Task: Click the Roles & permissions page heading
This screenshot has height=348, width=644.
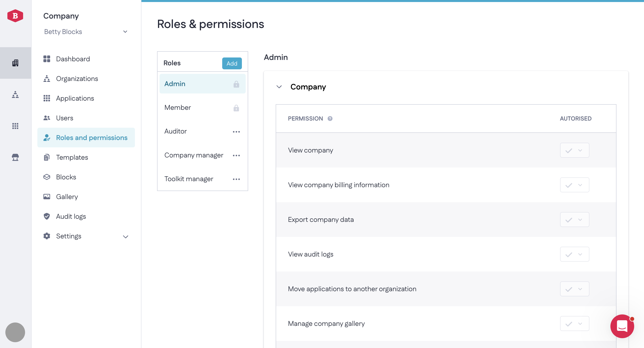Action: point(211,24)
